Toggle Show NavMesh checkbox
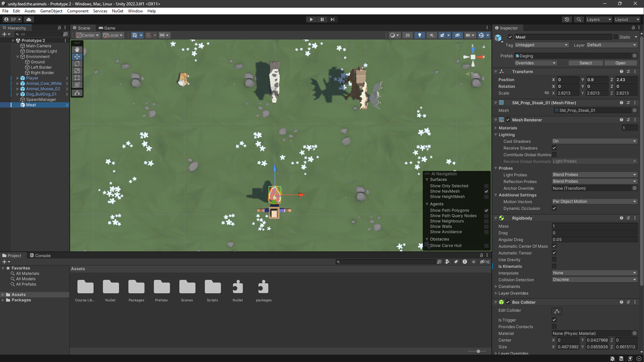The image size is (644, 362). coord(486,191)
